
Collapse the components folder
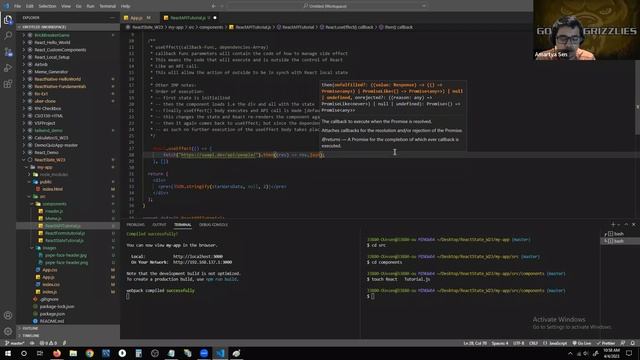(68, 204)
